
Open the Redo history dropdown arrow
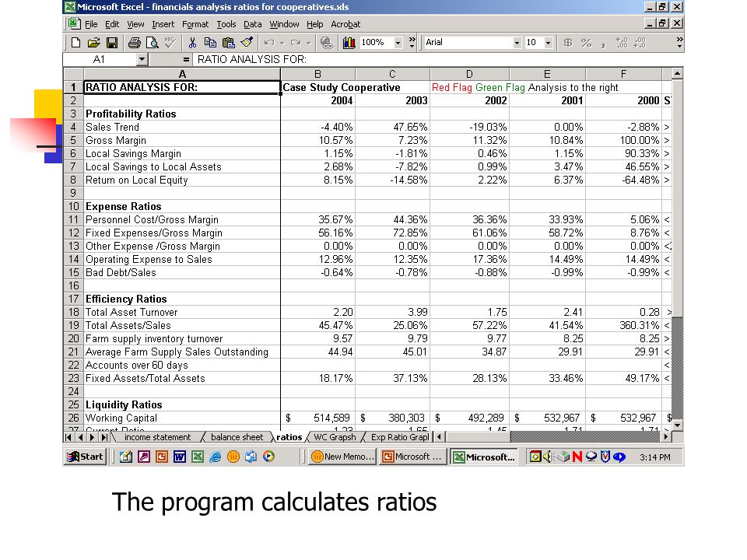click(x=309, y=43)
